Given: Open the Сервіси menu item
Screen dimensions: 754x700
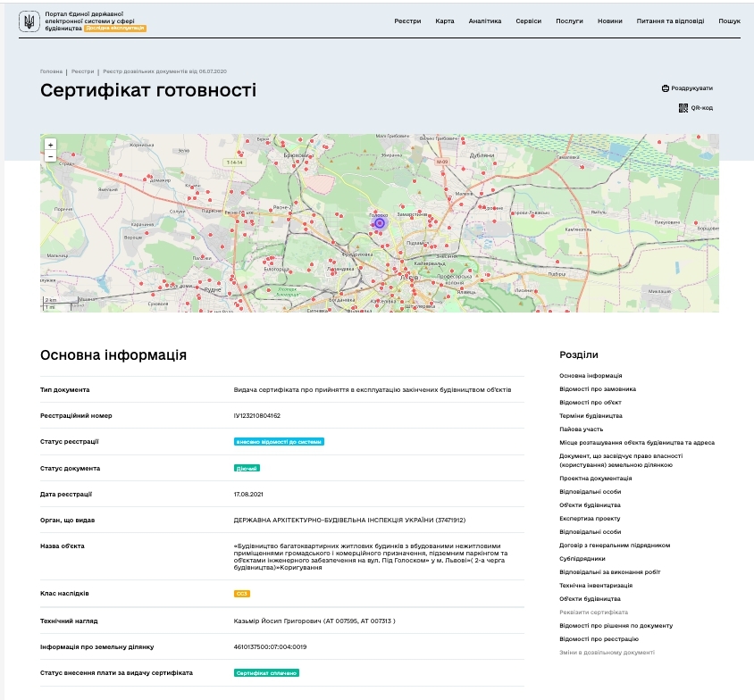Looking at the screenshot, I should pyautogui.click(x=529, y=21).
